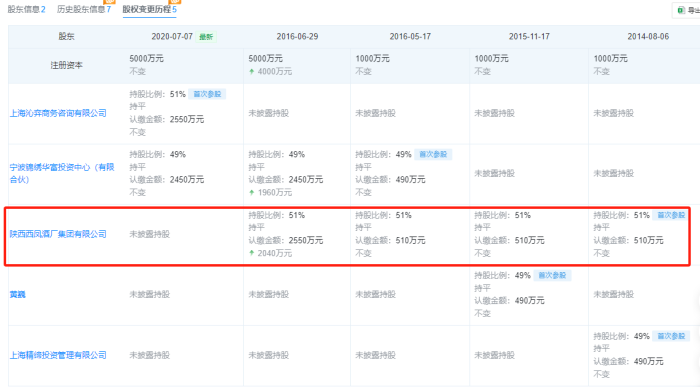Click the green 最新 badge beside 2020-07-07

pyautogui.click(x=206, y=37)
